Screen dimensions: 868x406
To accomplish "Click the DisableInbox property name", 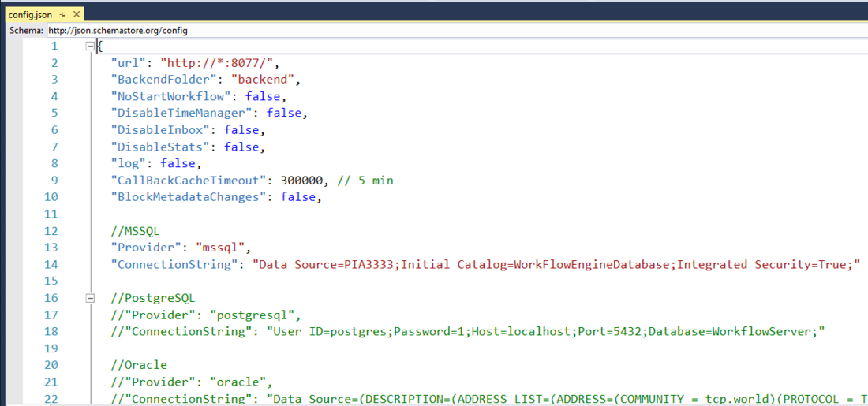I will coord(163,130).
